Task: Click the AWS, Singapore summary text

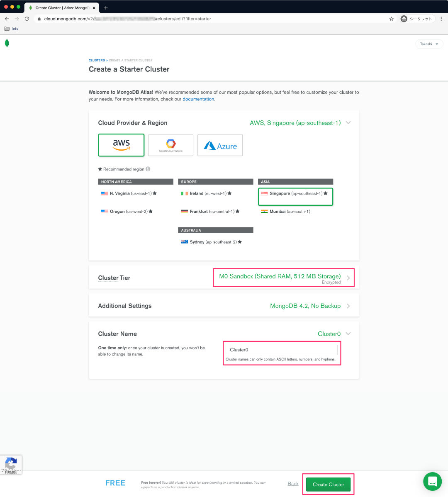Action: tap(295, 123)
